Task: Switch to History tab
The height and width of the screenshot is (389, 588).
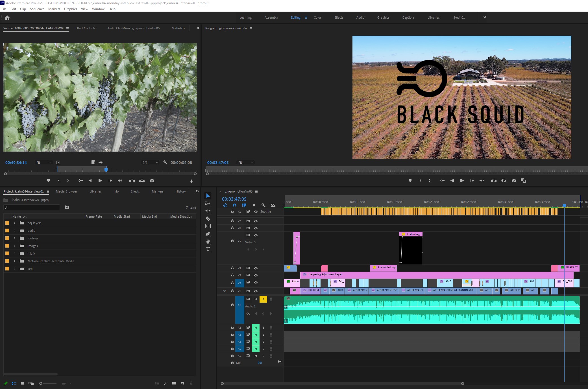Action: click(x=180, y=191)
